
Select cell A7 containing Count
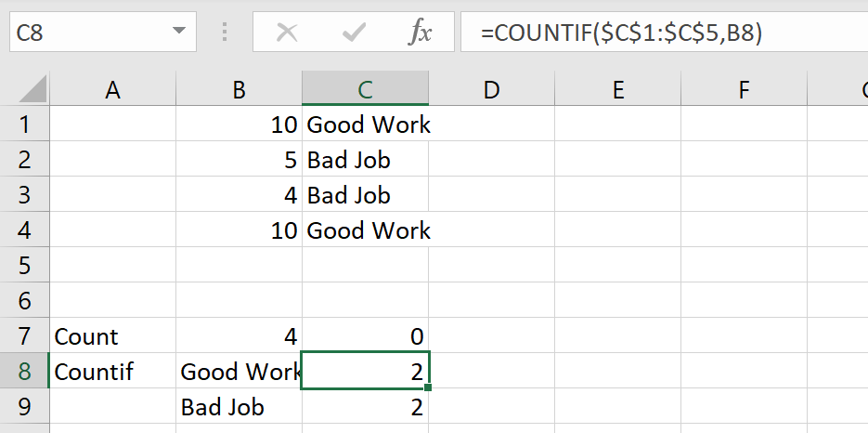[x=113, y=336]
